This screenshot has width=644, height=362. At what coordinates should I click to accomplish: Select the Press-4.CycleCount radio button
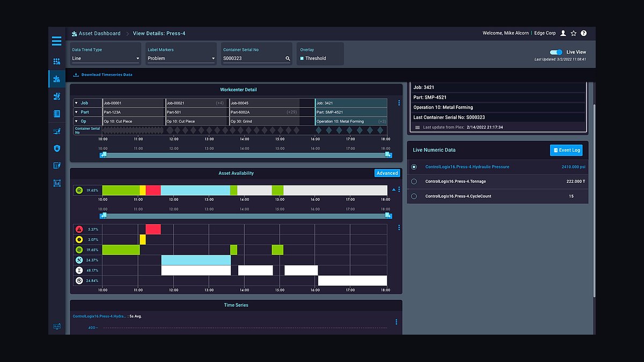414,196
